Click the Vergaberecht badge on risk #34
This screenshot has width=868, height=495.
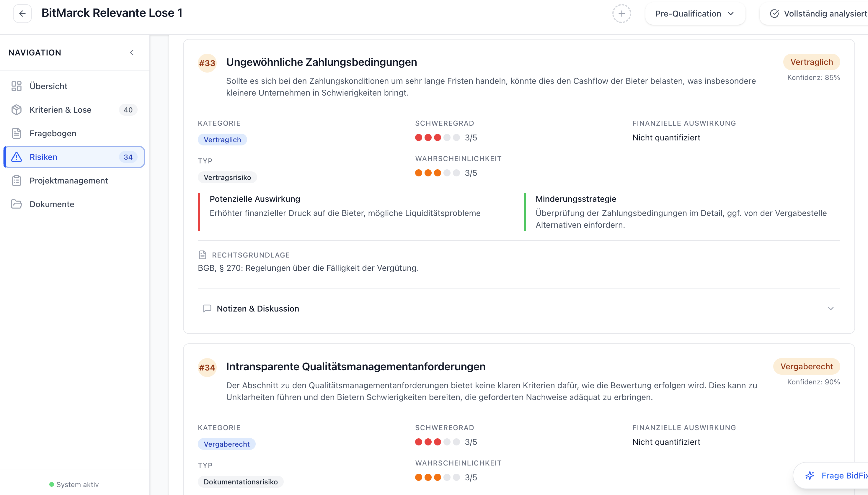(806, 366)
